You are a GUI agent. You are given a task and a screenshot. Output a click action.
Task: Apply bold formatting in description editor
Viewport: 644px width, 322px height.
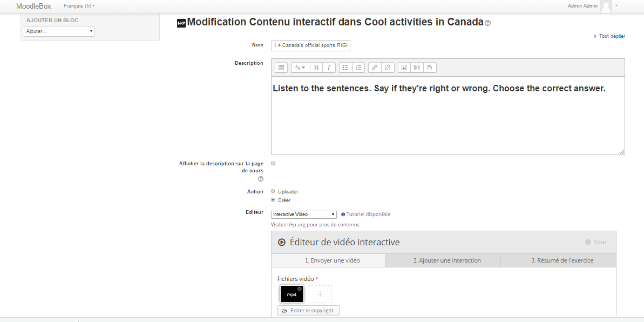316,68
